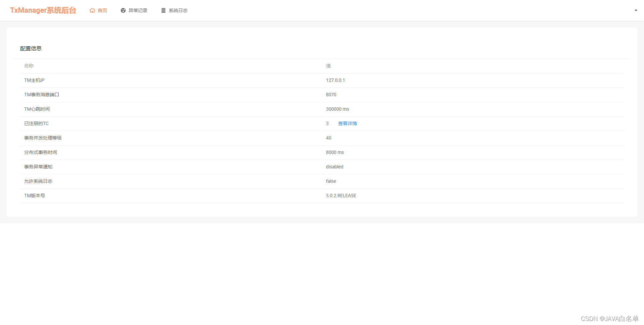Select the 事务并发处理等级 row label
This screenshot has width=644, height=325.
coord(43,138)
